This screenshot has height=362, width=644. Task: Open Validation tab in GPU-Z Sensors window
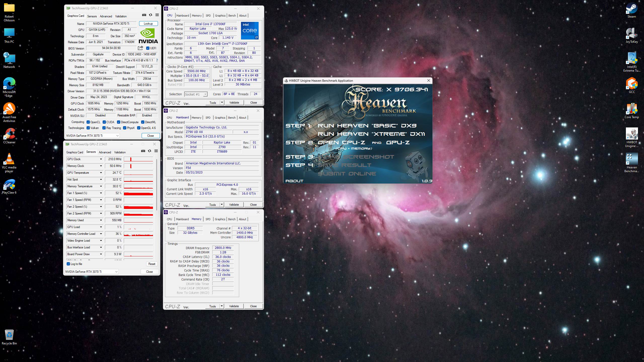click(x=120, y=152)
